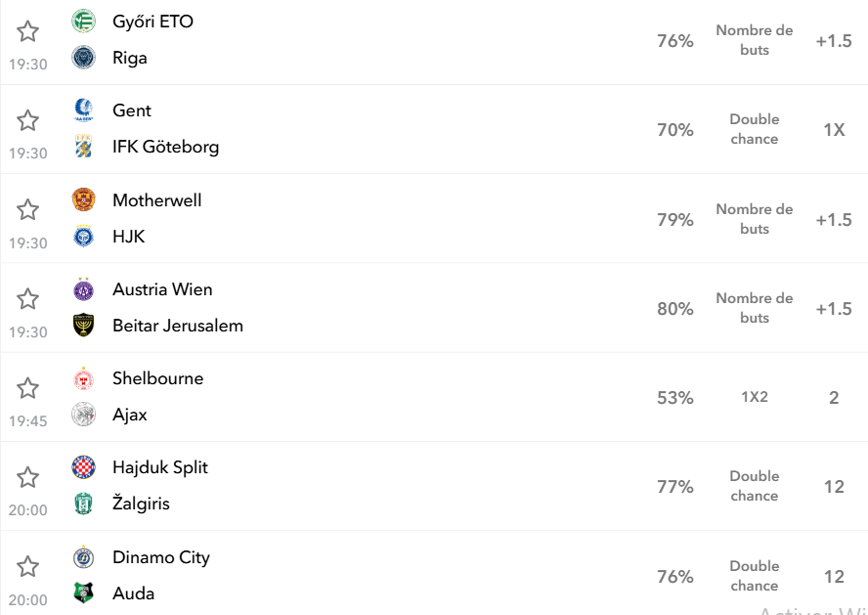Click the Beitar Jerusalem menorah logo

coord(84,326)
